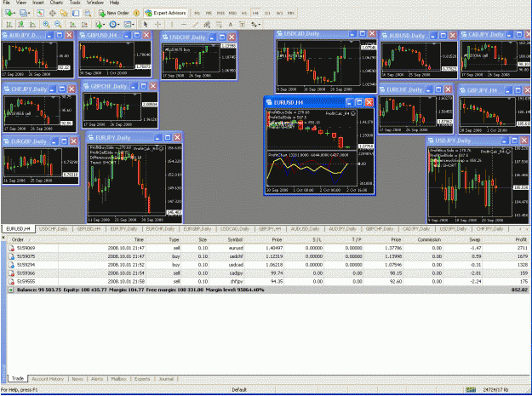532x396 pixels.
Task: Switch to the Experts tab
Action: (x=142, y=379)
